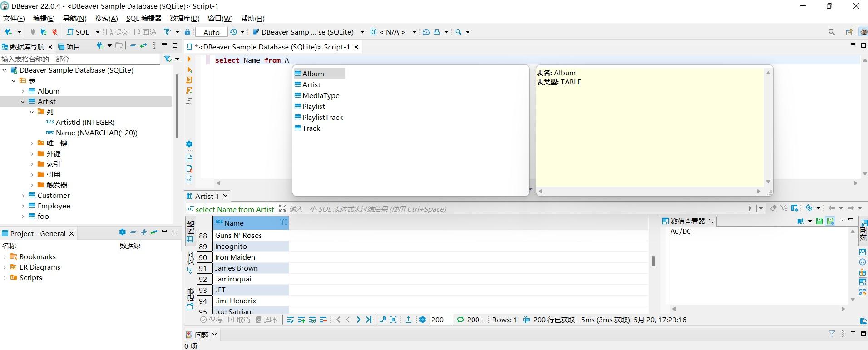This screenshot has height=350, width=868.
Task: Toggle the Auto commit mode button
Action: click(212, 32)
